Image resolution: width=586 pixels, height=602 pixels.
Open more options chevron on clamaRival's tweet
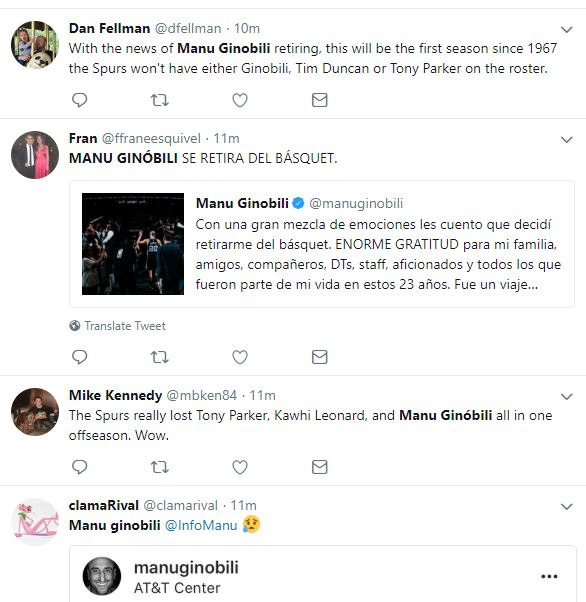pyautogui.click(x=566, y=506)
